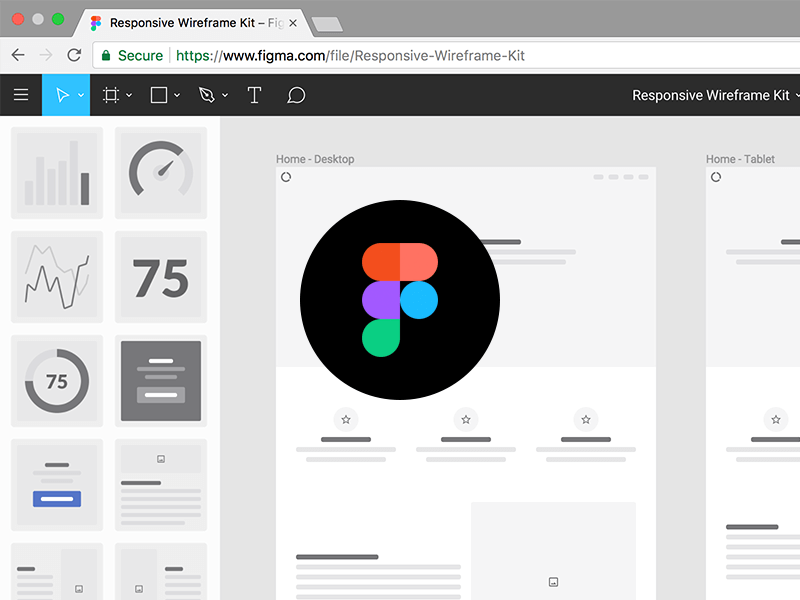The height and width of the screenshot is (600, 800).
Task: Expand the Move tool dropdown chevron
Action: (81, 95)
